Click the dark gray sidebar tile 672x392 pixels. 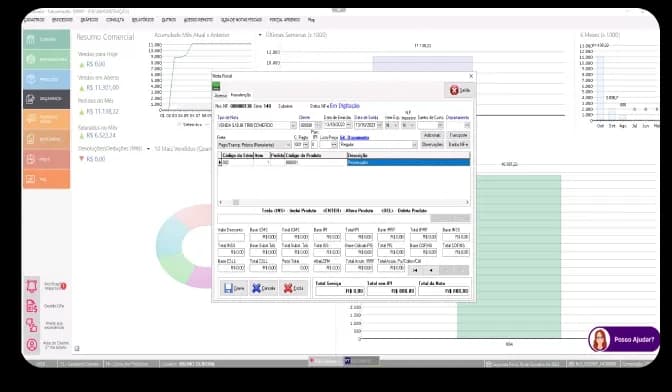46,99
